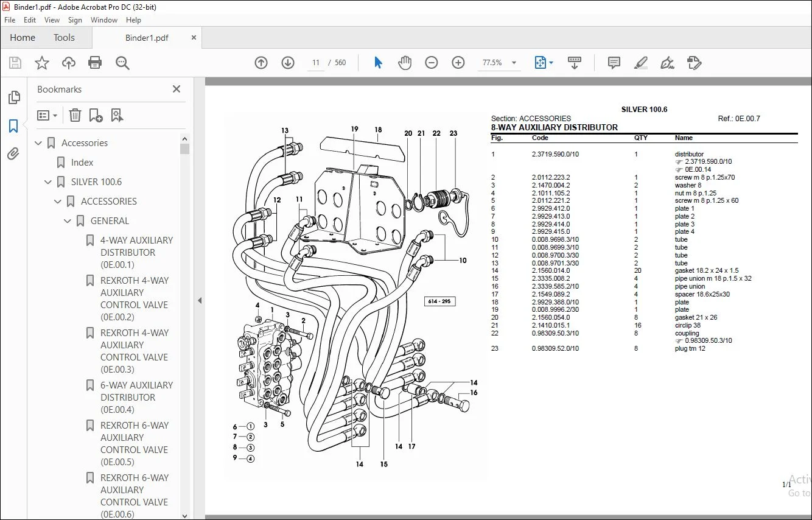Add the document to starred files
This screenshot has height=520, width=812.
pos(42,63)
